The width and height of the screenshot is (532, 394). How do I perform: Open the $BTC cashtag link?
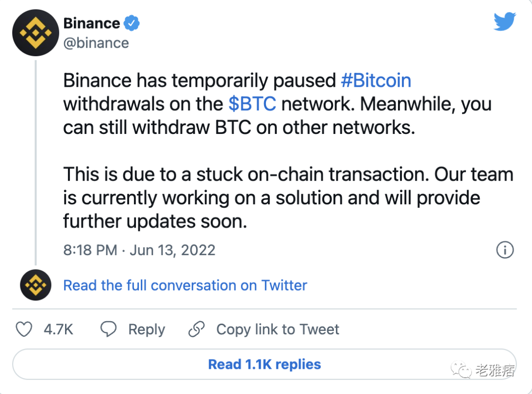[252, 104]
